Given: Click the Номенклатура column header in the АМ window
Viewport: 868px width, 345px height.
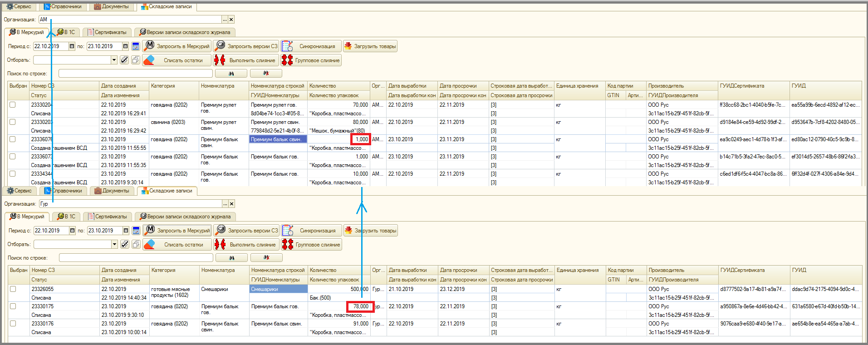Looking at the screenshot, I should [x=224, y=86].
